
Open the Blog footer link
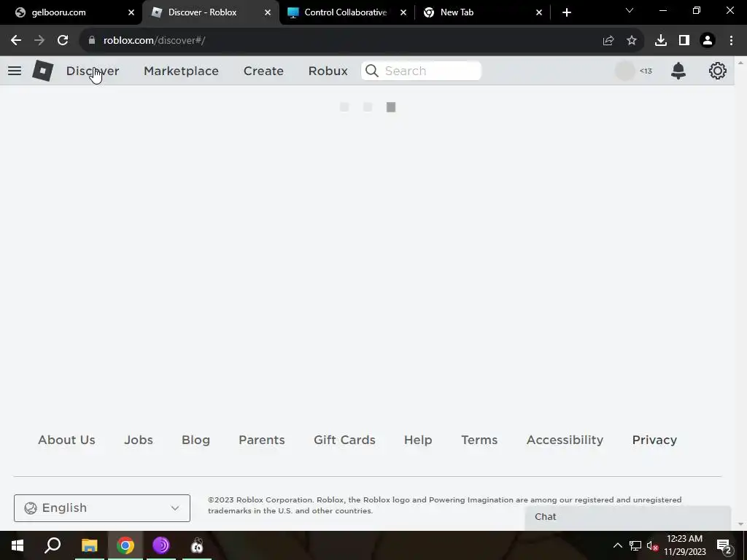196,440
